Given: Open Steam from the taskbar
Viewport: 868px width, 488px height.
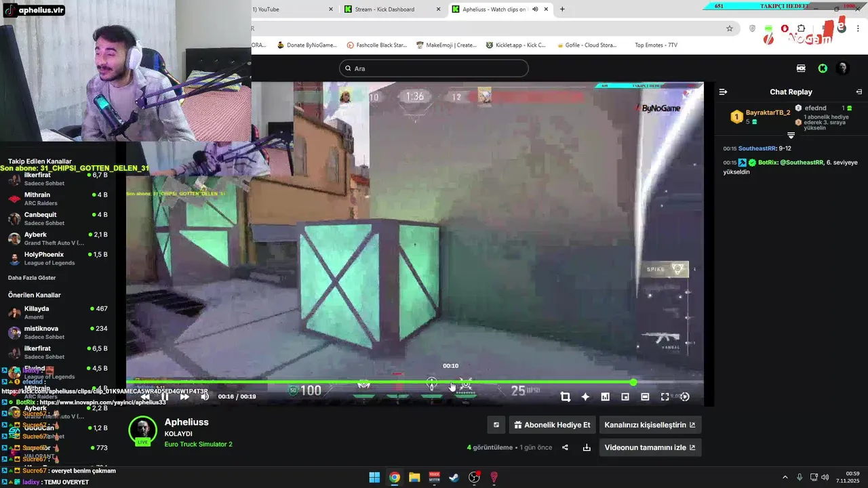Looking at the screenshot, I should click(454, 477).
